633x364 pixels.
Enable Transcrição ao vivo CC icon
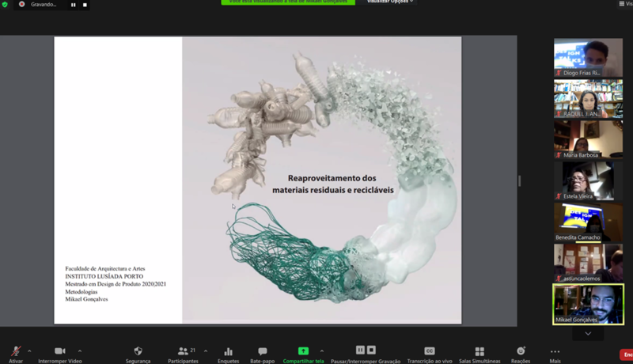(430, 351)
